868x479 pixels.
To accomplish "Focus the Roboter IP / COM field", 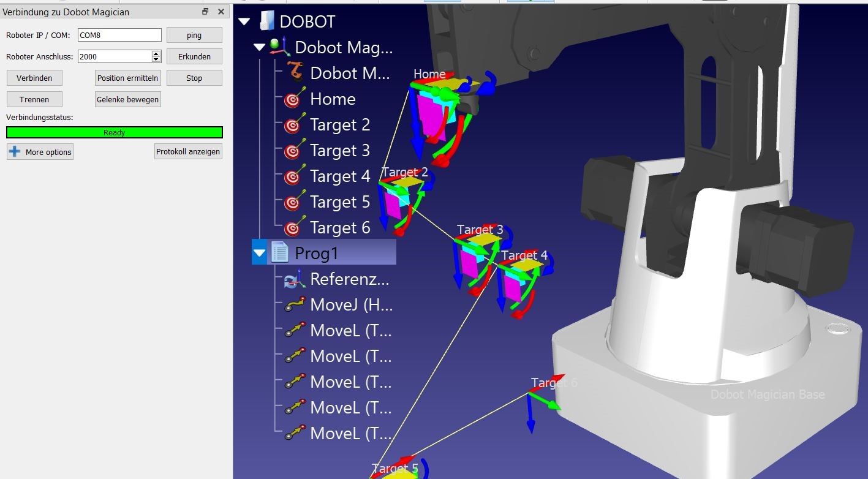I will pos(119,35).
